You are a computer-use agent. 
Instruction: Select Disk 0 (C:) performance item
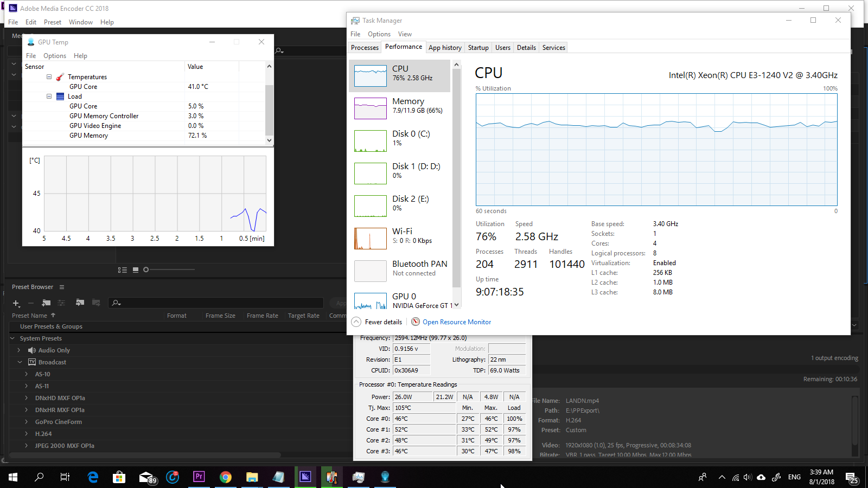tap(400, 141)
